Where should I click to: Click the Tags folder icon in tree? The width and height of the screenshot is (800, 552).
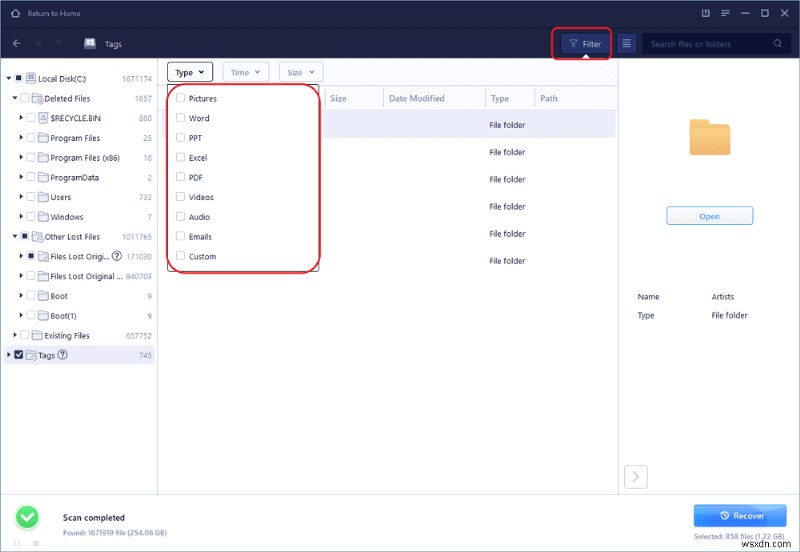point(31,355)
